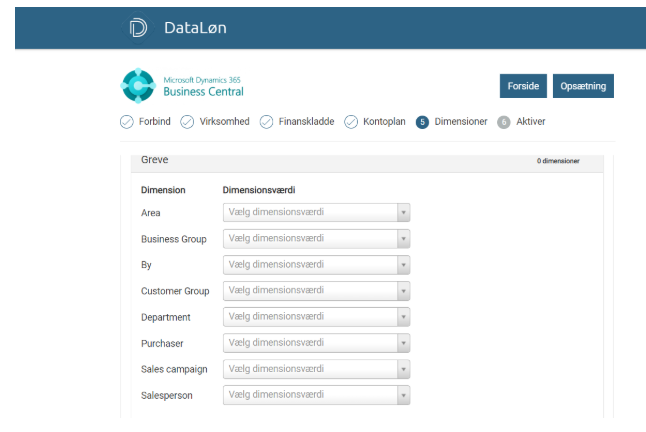Image resolution: width=646 pixels, height=432 pixels.
Task: Expand the Purchaser dropdown list
Action: click(x=403, y=343)
